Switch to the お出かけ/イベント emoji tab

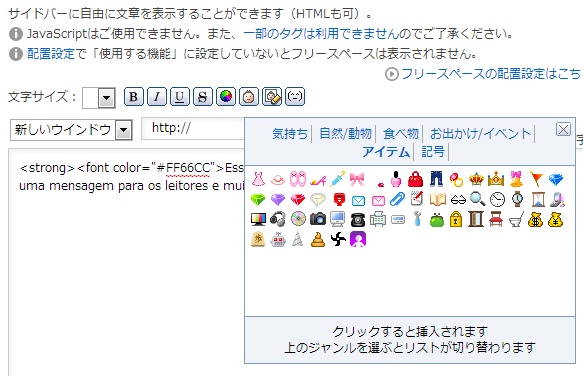coord(480,134)
